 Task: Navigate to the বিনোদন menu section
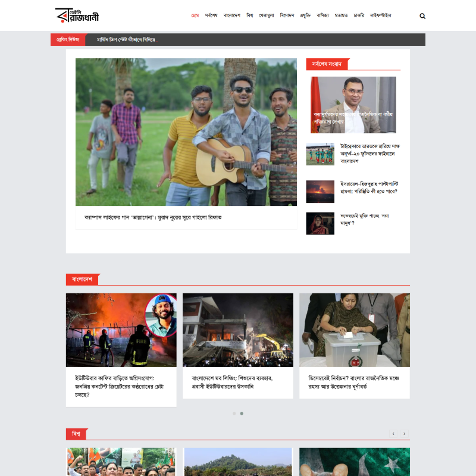[x=287, y=15]
